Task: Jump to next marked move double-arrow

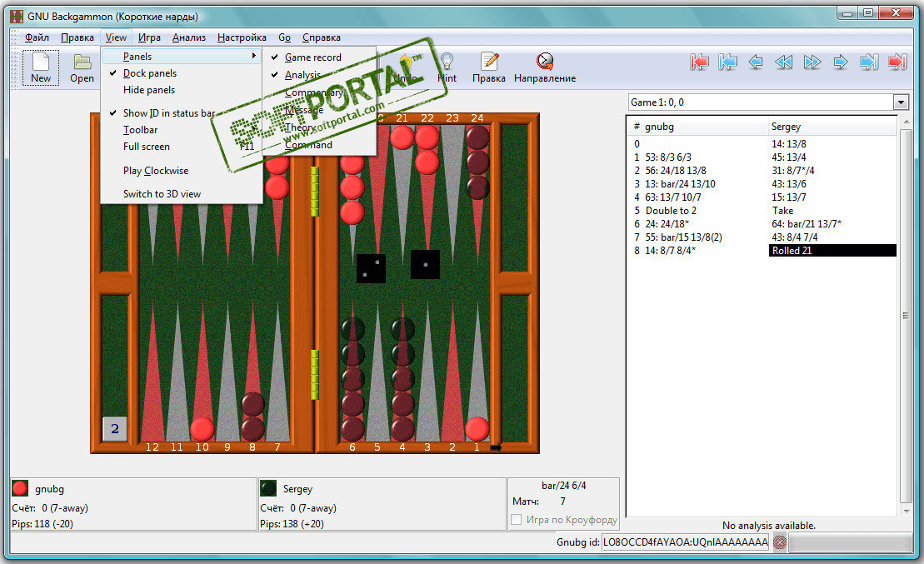Action: 812,62
